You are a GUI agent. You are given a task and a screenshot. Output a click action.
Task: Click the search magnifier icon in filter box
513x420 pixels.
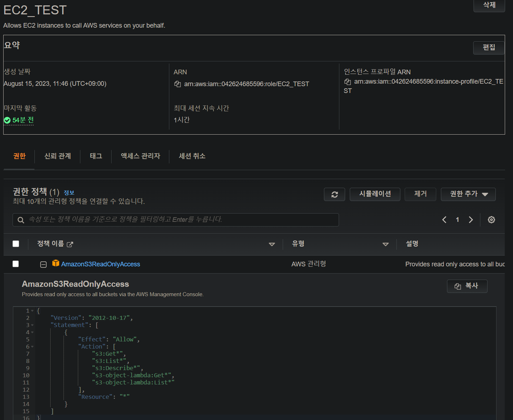(21, 220)
